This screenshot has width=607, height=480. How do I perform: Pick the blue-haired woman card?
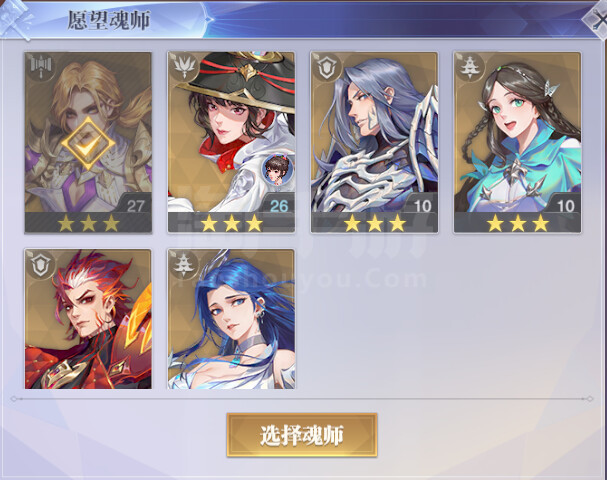click(231, 319)
